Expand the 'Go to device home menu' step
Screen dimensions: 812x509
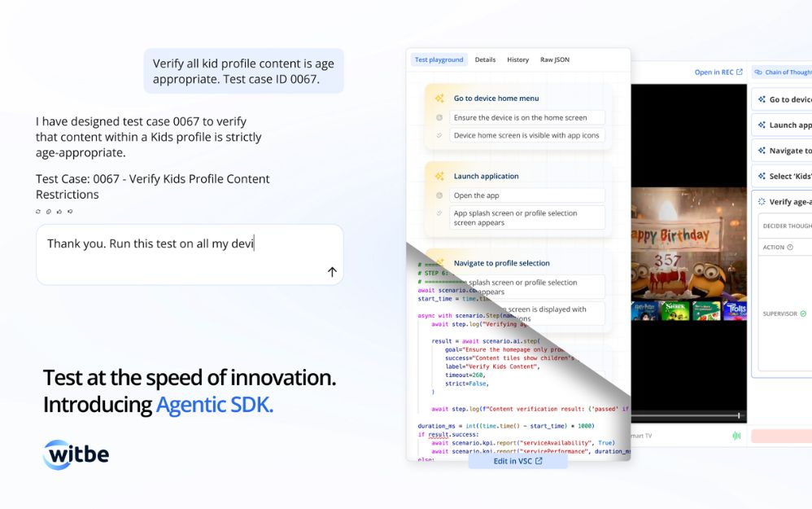pyautogui.click(x=496, y=99)
